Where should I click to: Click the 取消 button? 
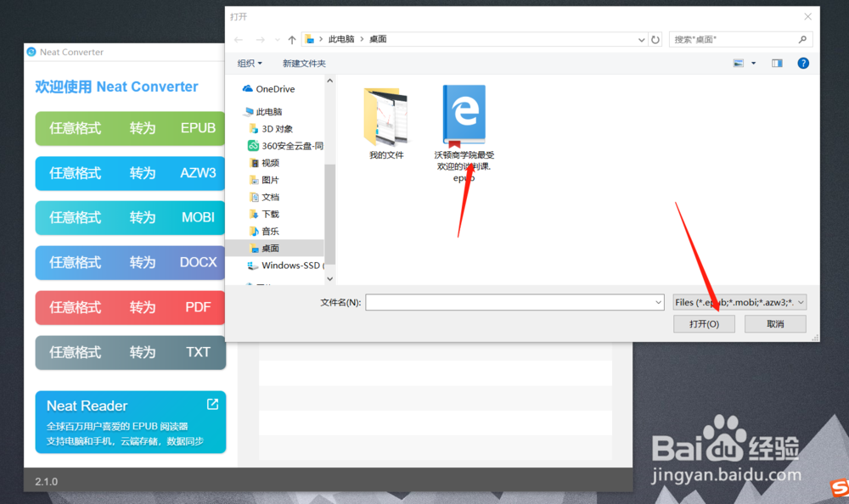tap(775, 324)
